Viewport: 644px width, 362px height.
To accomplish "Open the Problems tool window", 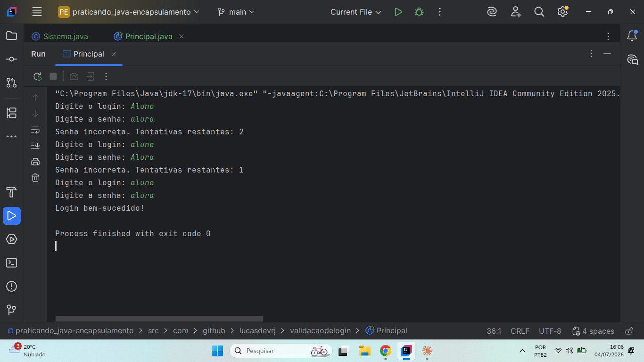I will (x=12, y=287).
